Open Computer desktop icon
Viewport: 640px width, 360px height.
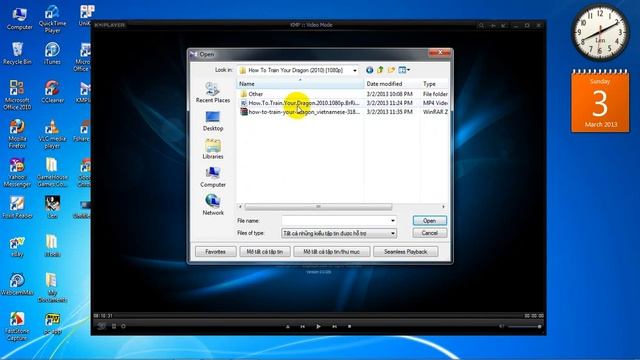click(19, 19)
